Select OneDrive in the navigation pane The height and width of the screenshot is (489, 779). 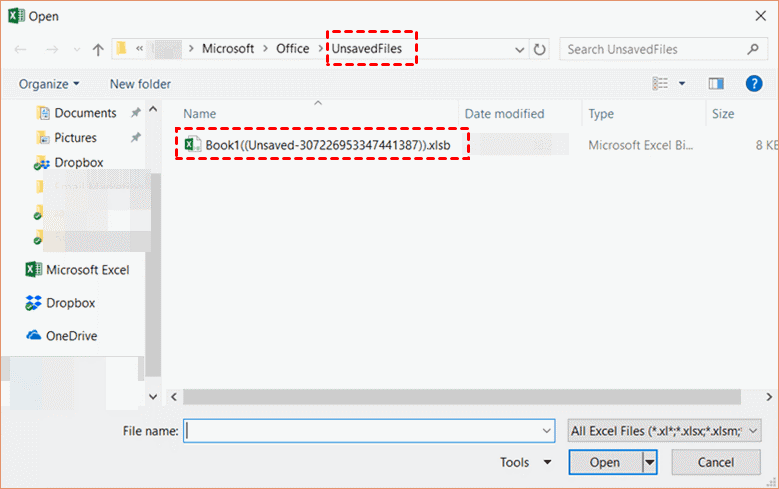[x=62, y=335]
